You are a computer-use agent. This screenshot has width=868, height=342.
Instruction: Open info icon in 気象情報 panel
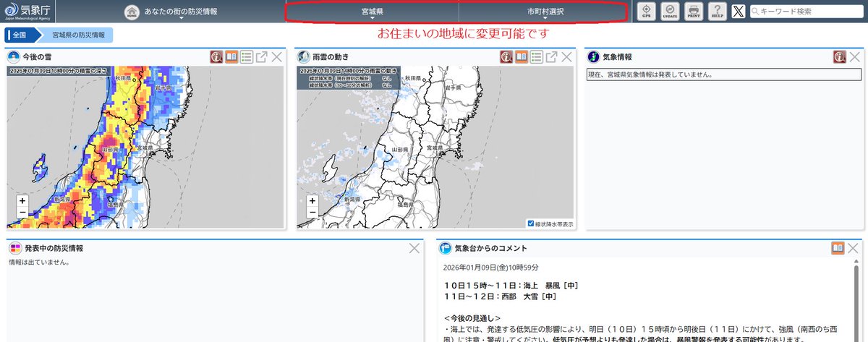tap(840, 56)
